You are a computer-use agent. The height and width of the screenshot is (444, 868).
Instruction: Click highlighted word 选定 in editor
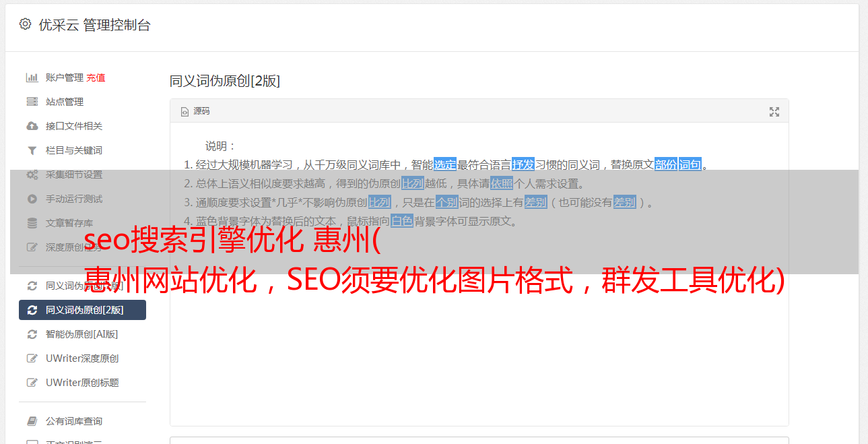pyautogui.click(x=445, y=164)
